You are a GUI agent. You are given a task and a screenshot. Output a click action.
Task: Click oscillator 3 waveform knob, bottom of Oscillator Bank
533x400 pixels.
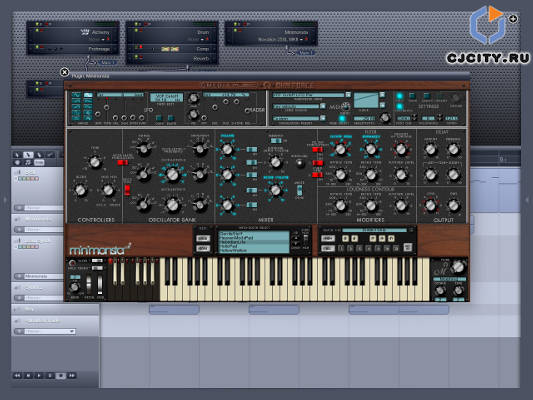coord(200,205)
